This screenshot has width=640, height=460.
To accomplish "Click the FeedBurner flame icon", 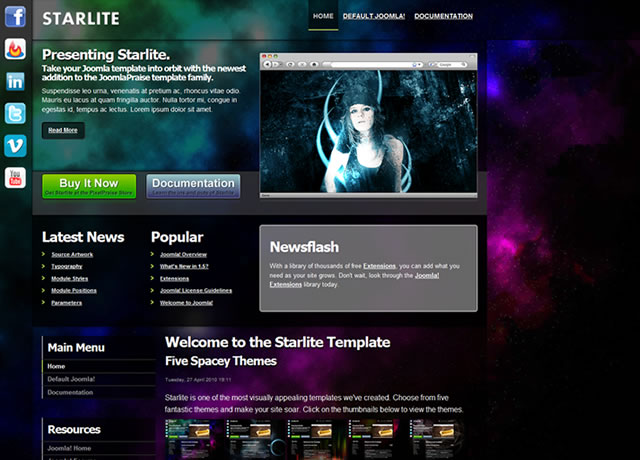I will (15, 49).
